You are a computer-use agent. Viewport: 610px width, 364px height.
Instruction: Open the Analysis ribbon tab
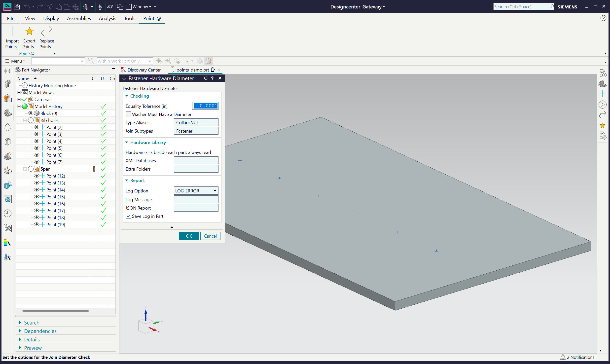point(107,18)
